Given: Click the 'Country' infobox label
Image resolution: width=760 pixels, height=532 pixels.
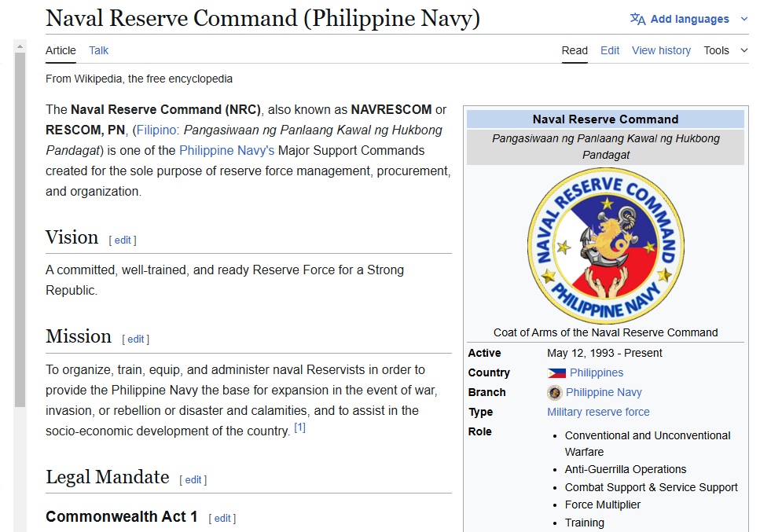Looking at the screenshot, I should [x=489, y=372].
